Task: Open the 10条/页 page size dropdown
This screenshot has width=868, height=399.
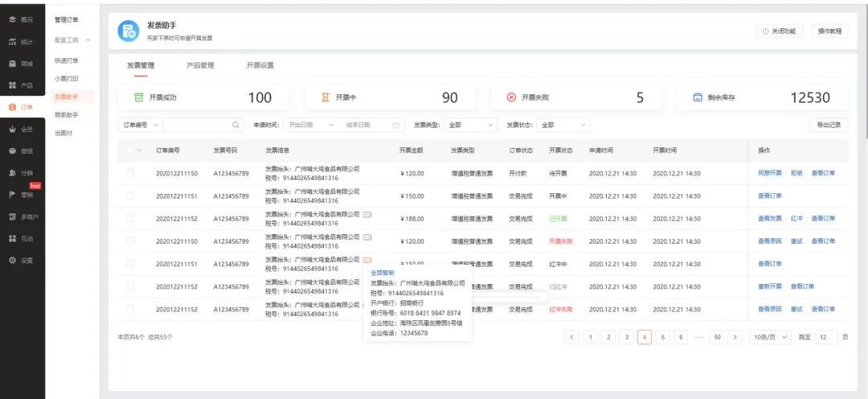Action: coord(771,337)
